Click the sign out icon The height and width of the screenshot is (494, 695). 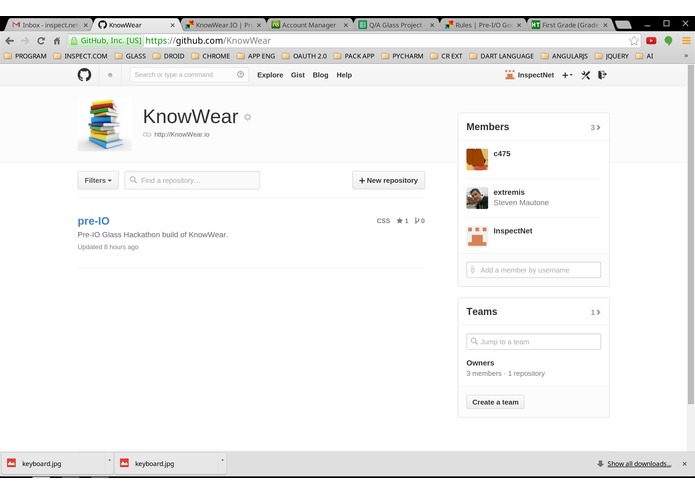602,75
